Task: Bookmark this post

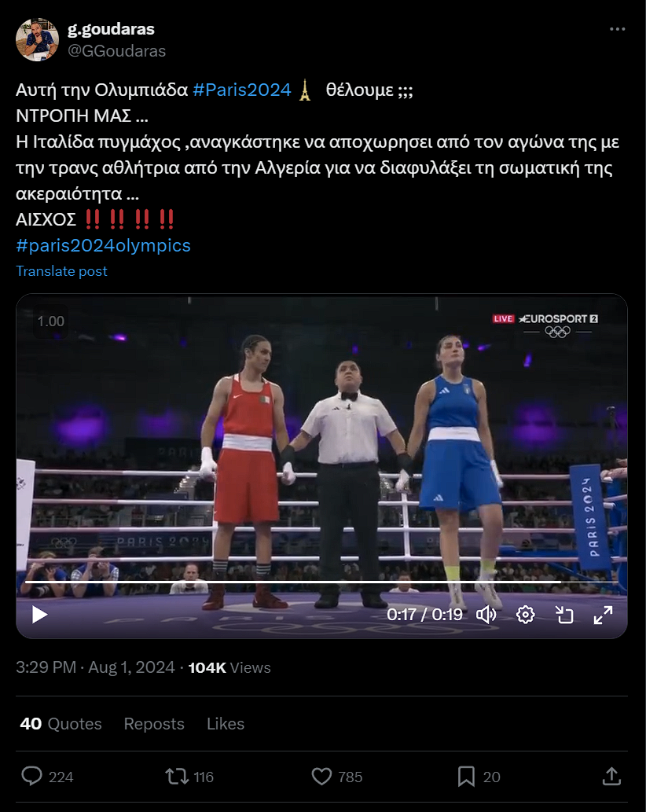Action: [466, 777]
